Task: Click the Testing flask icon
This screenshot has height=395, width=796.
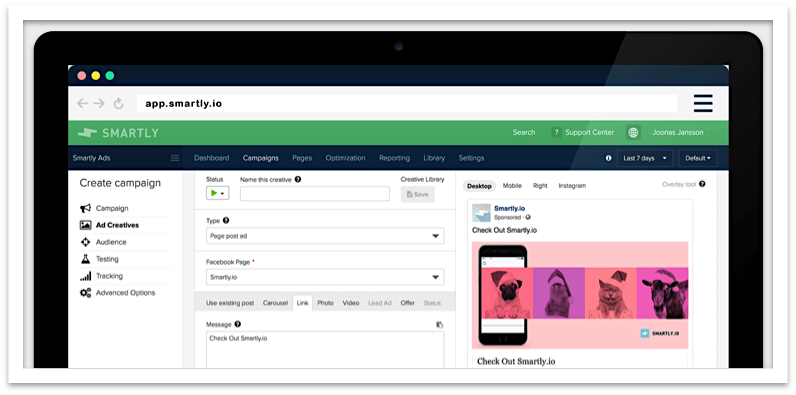Action: [85, 259]
